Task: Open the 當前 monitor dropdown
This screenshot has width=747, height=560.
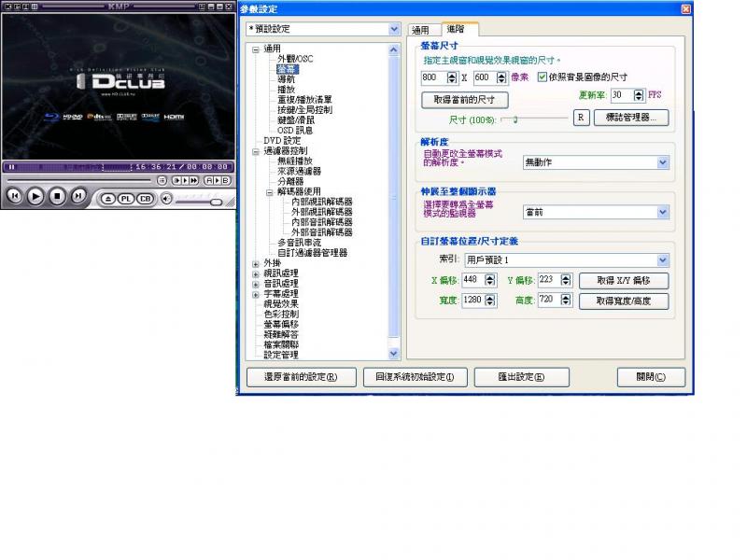Action: coord(663,212)
